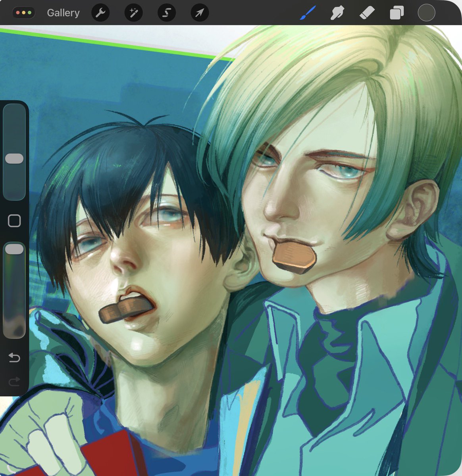
Task: Tap the brush size slider handle
Action: point(15,158)
